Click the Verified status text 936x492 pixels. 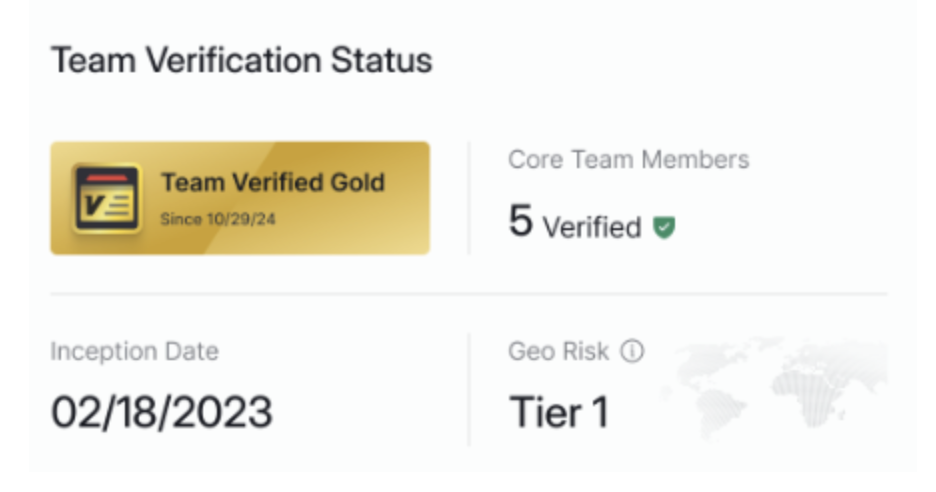pyautogui.click(x=592, y=228)
